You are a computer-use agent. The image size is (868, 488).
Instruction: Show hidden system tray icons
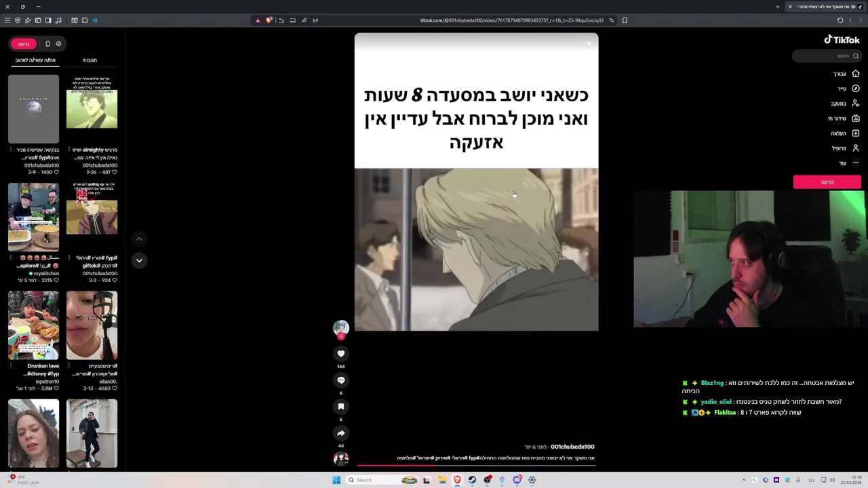click(x=744, y=480)
